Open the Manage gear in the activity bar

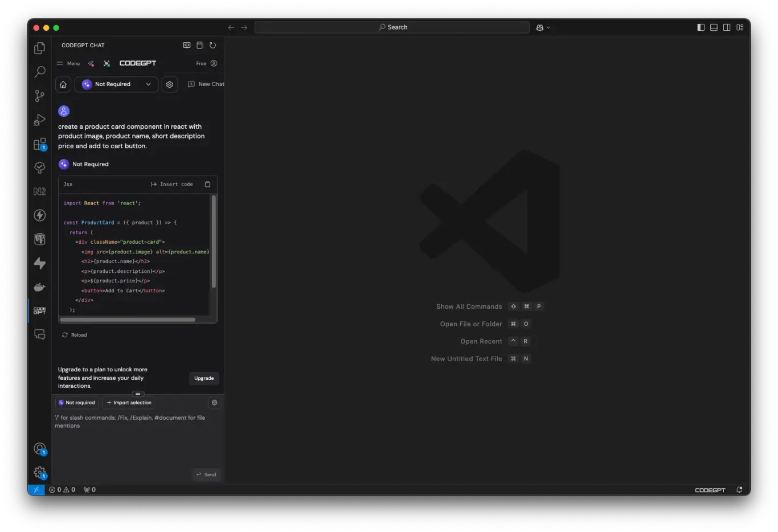pyautogui.click(x=39, y=473)
